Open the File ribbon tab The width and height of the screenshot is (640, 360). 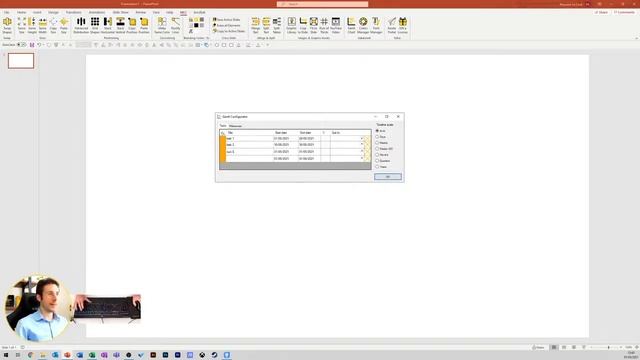[x=7, y=13]
